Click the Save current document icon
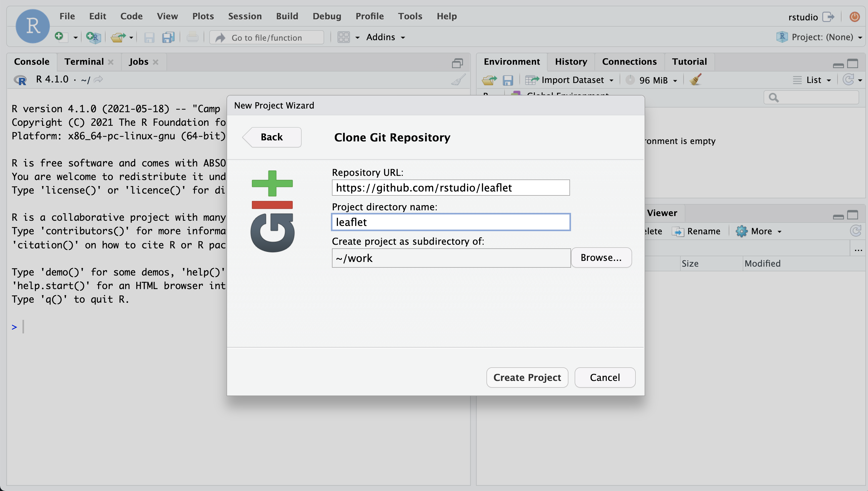This screenshot has width=868, height=491. tap(149, 37)
